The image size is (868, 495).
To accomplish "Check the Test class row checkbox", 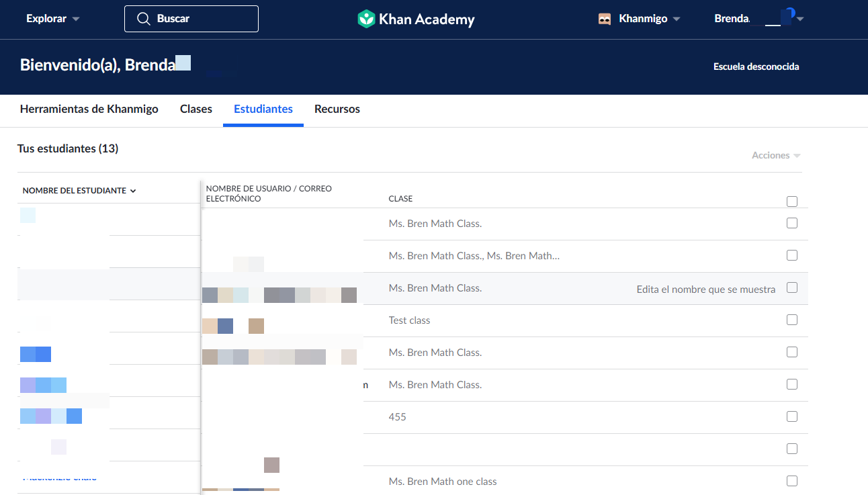I will (x=792, y=320).
